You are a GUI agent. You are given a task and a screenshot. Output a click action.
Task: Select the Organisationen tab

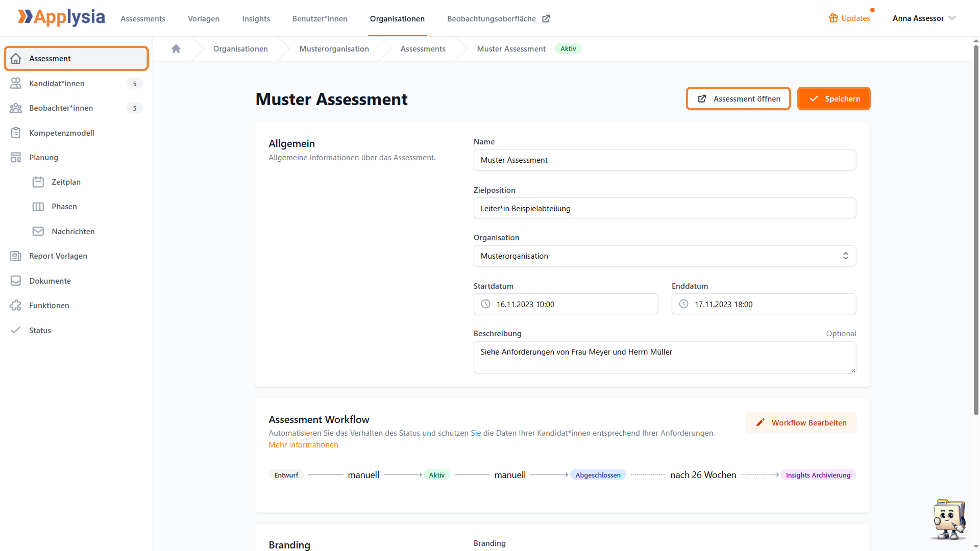coord(397,18)
